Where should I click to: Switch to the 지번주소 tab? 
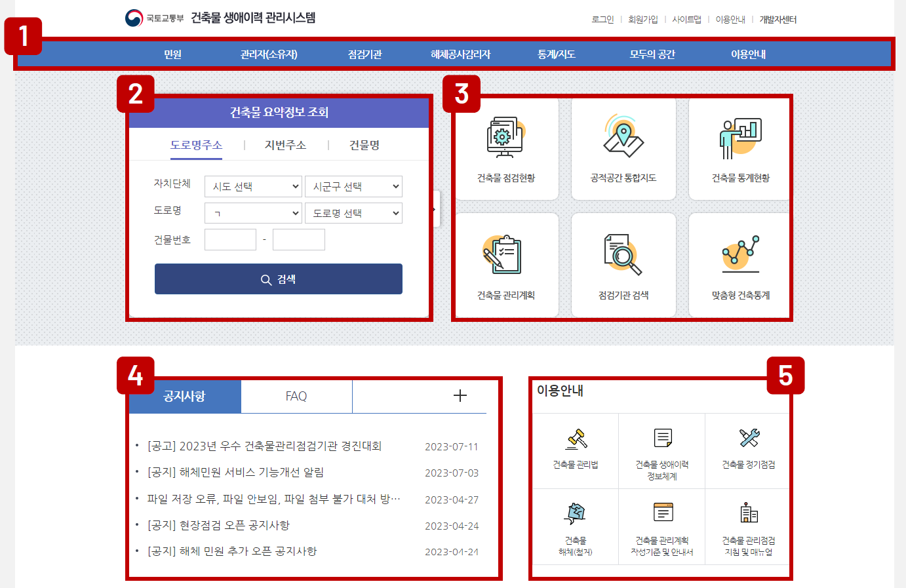pyautogui.click(x=285, y=145)
